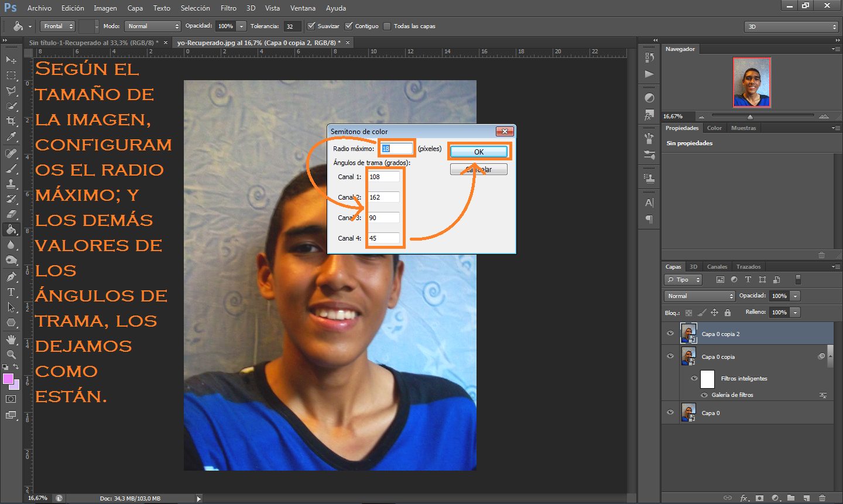
Task: Click the foreground color swatch
Action: click(x=8, y=379)
